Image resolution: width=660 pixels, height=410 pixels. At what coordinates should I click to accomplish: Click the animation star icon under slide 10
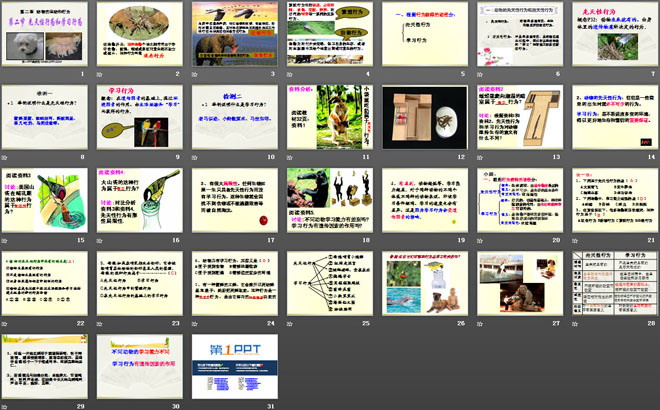click(195, 157)
